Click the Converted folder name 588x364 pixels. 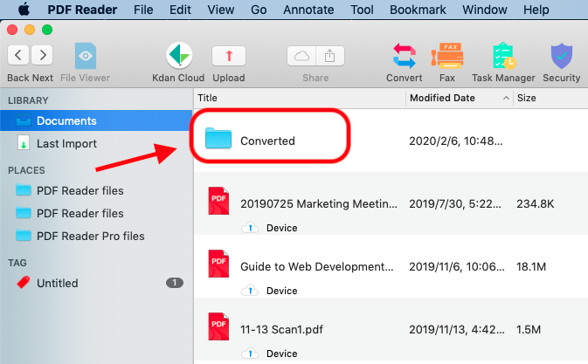coord(267,141)
